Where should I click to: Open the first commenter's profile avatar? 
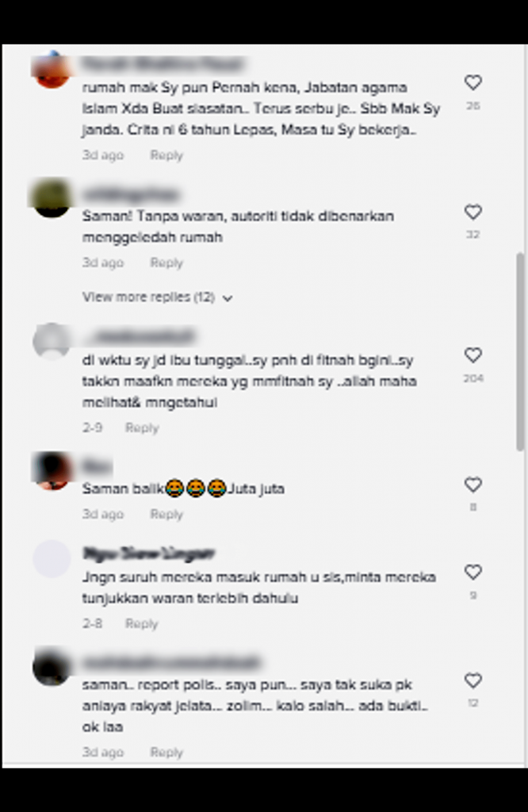coord(52,70)
